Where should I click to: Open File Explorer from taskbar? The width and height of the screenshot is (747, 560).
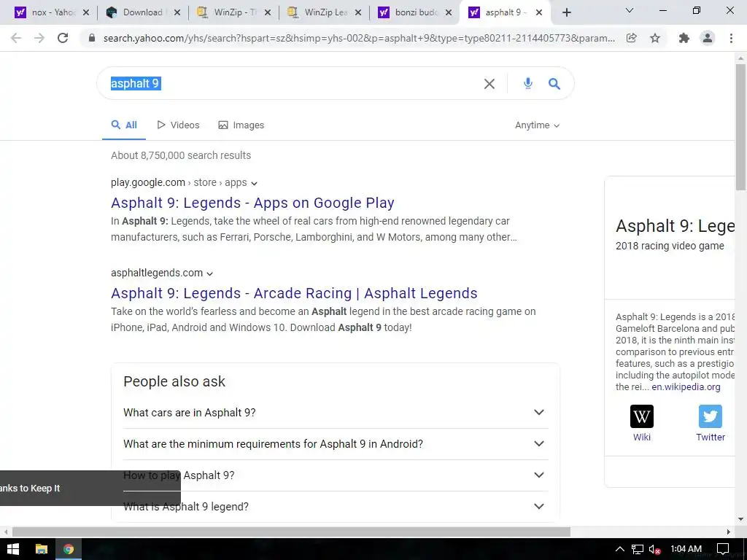point(42,549)
